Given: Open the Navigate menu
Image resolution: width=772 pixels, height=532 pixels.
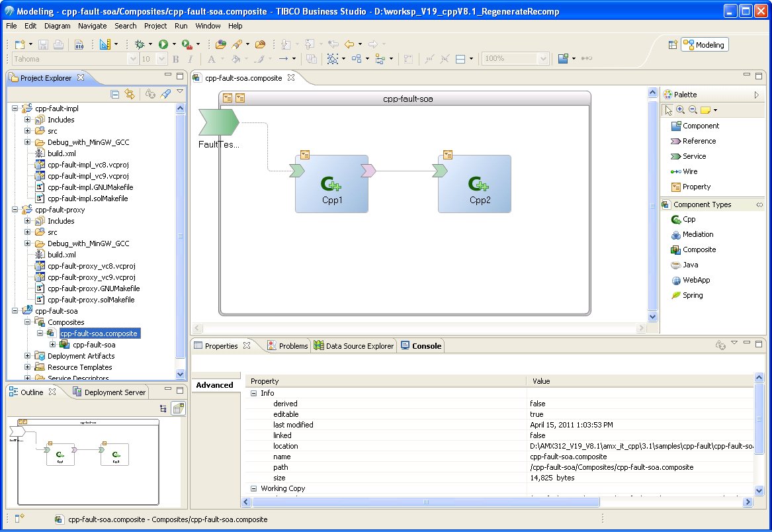Looking at the screenshot, I should click(x=92, y=26).
